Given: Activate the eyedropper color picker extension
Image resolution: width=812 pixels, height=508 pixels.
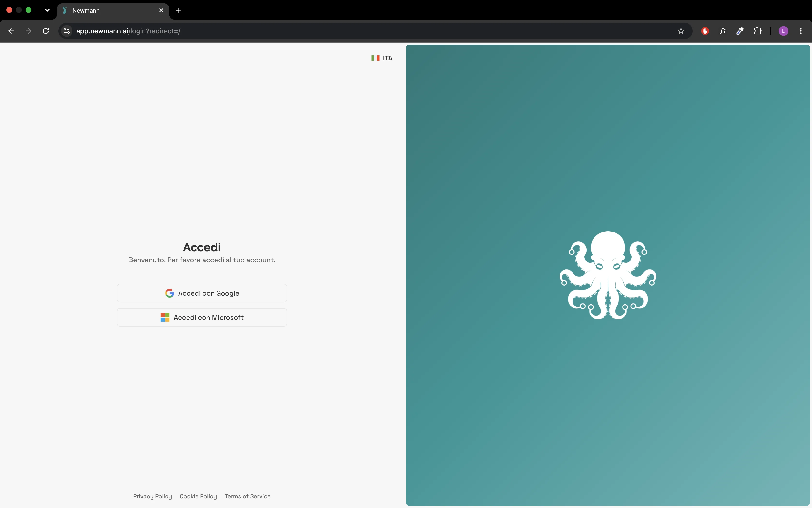Looking at the screenshot, I should 740,31.
